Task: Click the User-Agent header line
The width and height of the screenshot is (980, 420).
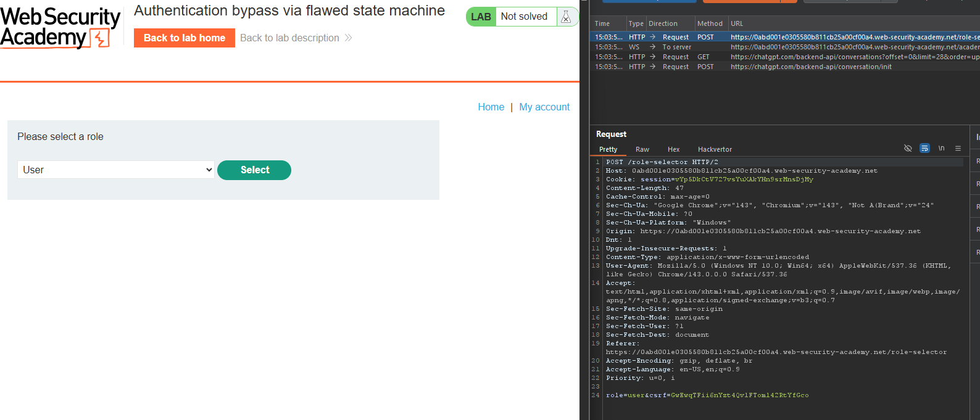Action: (x=778, y=270)
